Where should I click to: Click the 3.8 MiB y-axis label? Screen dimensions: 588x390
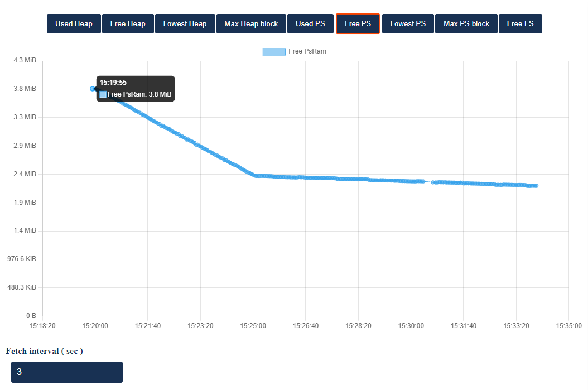click(x=25, y=89)
